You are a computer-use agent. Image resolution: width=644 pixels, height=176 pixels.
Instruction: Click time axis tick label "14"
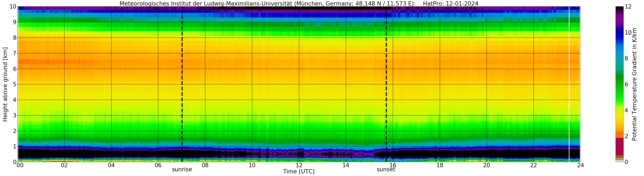(346, 166)
